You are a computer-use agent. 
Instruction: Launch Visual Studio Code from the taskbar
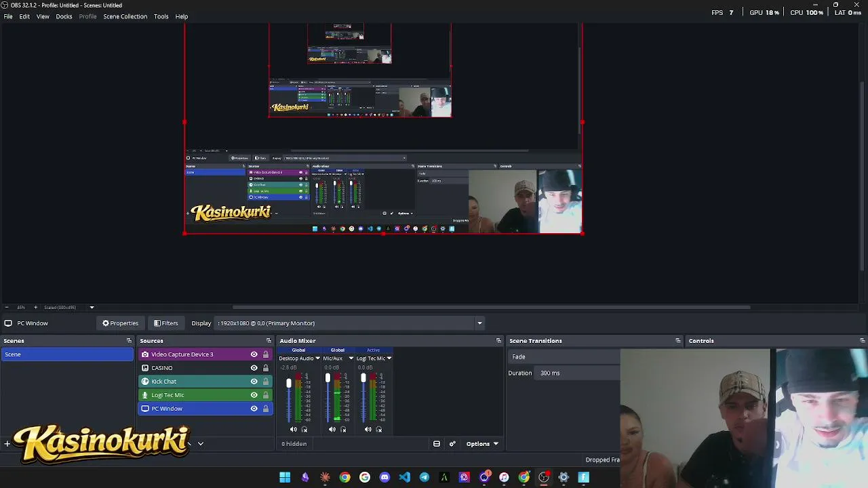[404, 477]
